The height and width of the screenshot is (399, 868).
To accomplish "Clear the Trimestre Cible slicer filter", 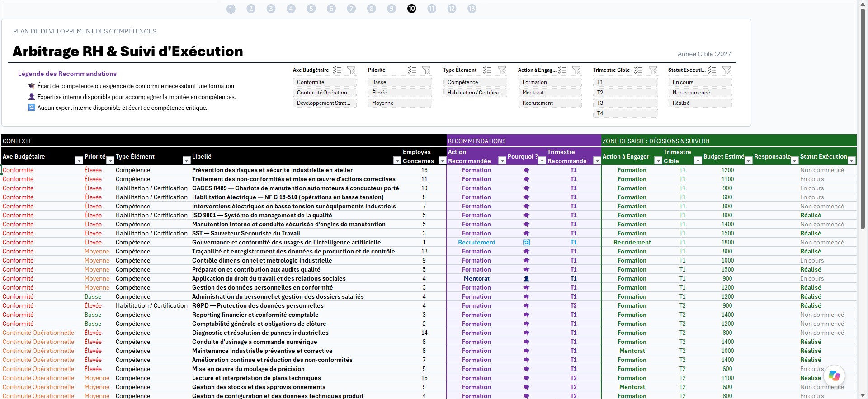I will 653,70.
